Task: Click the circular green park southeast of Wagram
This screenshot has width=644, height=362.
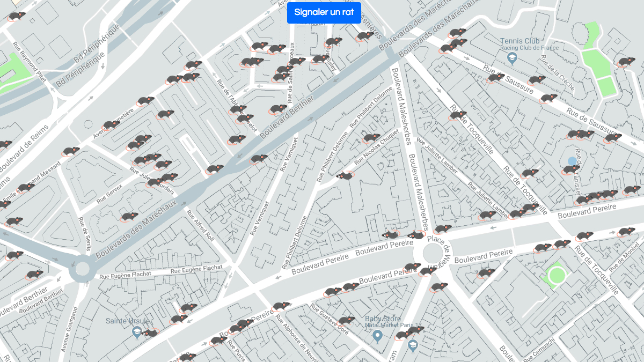Action: tap(557, 276)
